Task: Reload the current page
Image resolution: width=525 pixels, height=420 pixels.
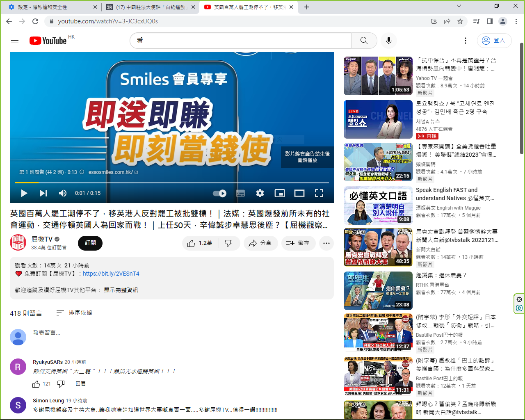Action: 35,21
